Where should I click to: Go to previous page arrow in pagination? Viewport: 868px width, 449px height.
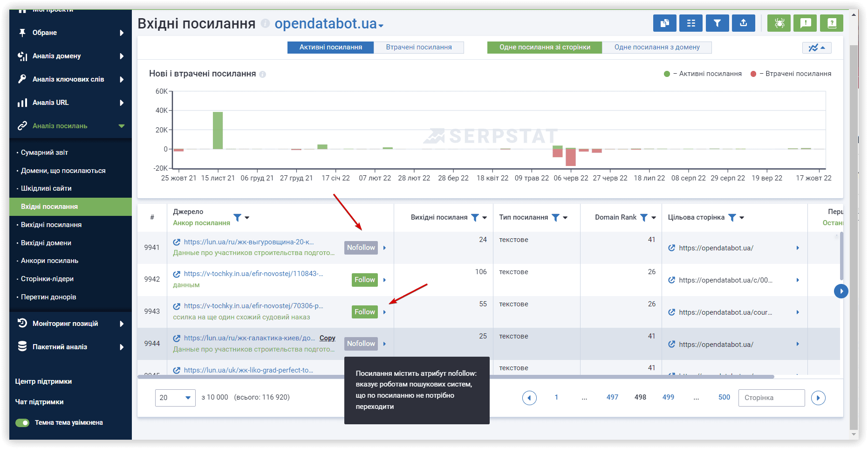(x=529, y=398)
